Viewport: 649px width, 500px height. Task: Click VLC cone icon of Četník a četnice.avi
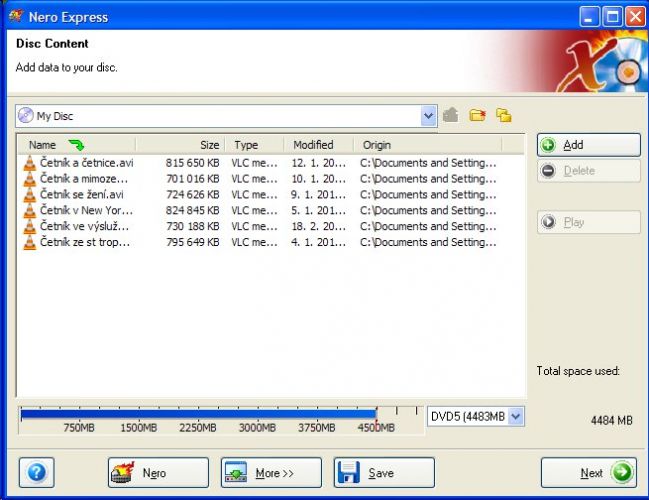tap(30, 163)
